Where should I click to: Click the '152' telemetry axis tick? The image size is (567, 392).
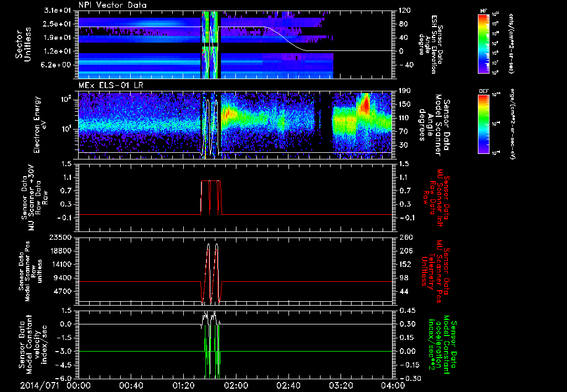405,264
